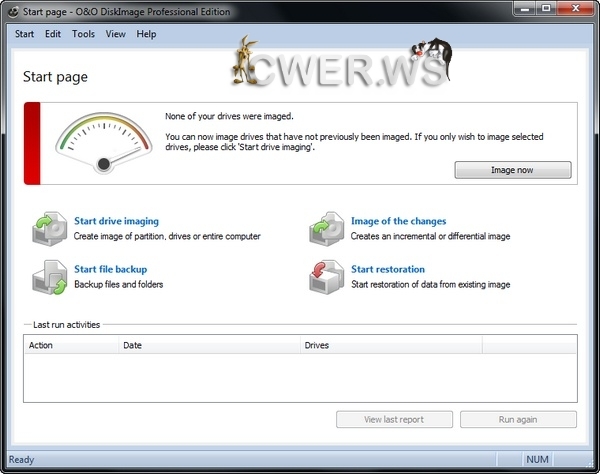Open the Start menu
The image size is (600, 474).
[x=24, y=34]
